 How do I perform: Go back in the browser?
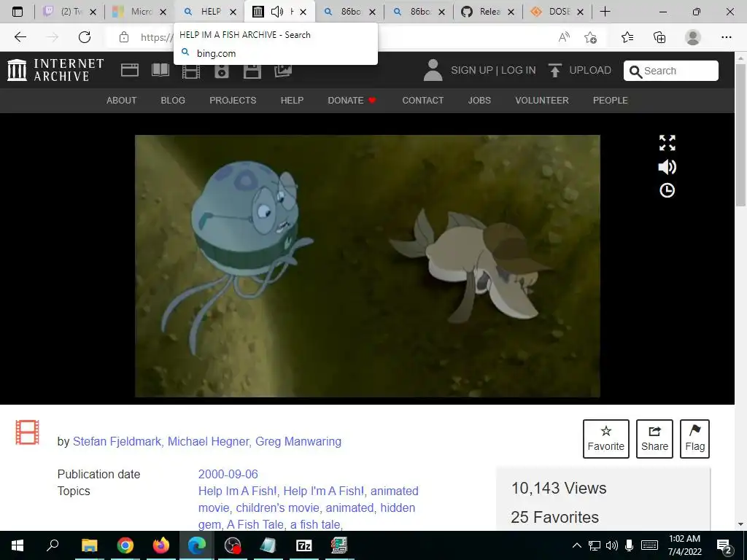(x=20, y=37)
